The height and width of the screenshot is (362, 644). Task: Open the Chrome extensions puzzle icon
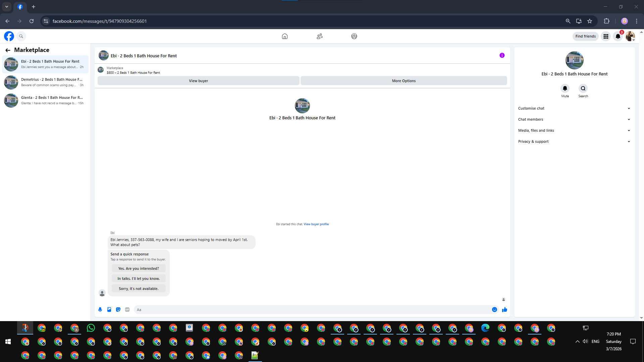click(606, 21)
